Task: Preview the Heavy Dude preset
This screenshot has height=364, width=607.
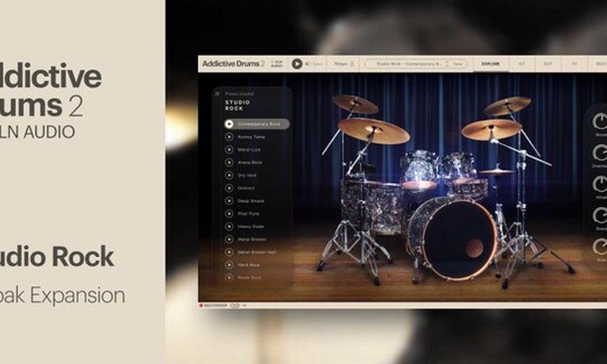Action: [x=229, y=227]
